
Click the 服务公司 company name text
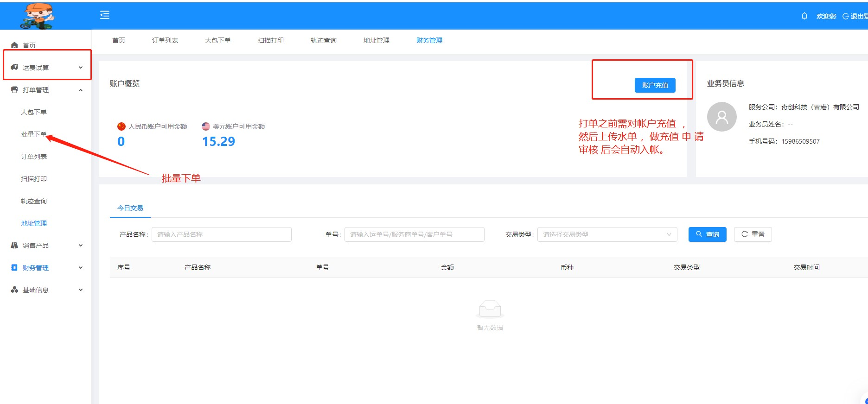tap(820, 107)
